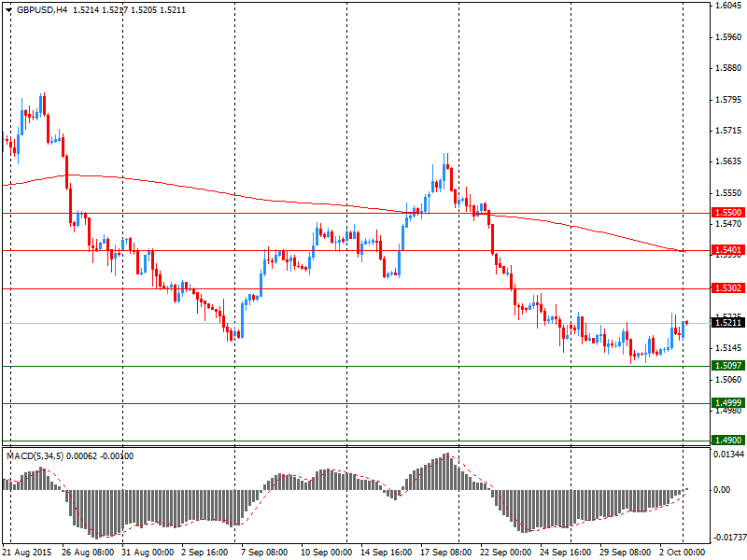Click the 1.5060 price scale value

729,379
